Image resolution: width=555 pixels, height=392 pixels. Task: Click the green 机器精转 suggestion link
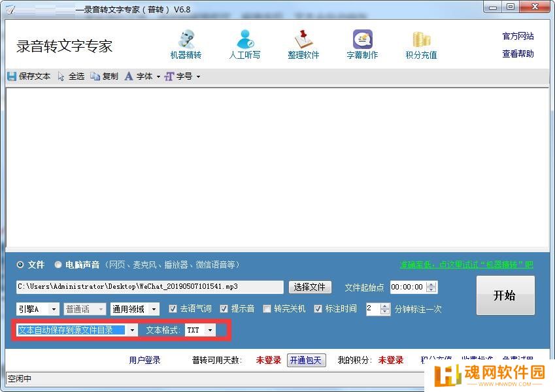[467, 265]
